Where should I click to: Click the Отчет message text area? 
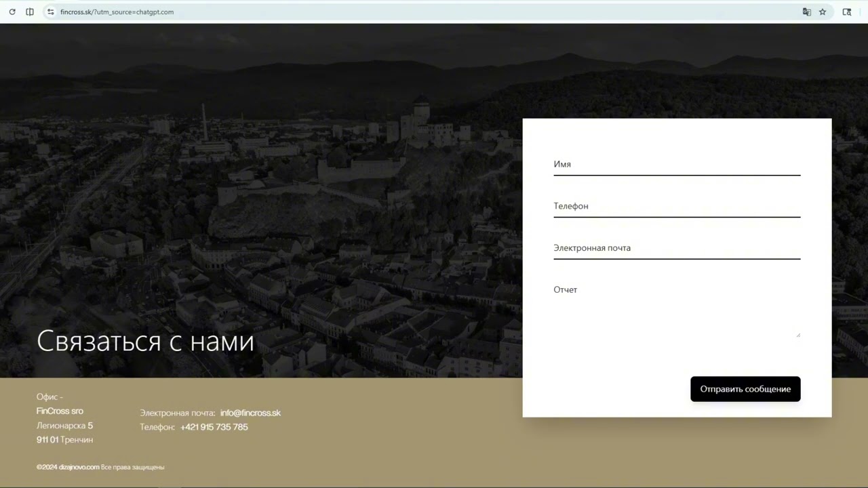click(677, 309)
